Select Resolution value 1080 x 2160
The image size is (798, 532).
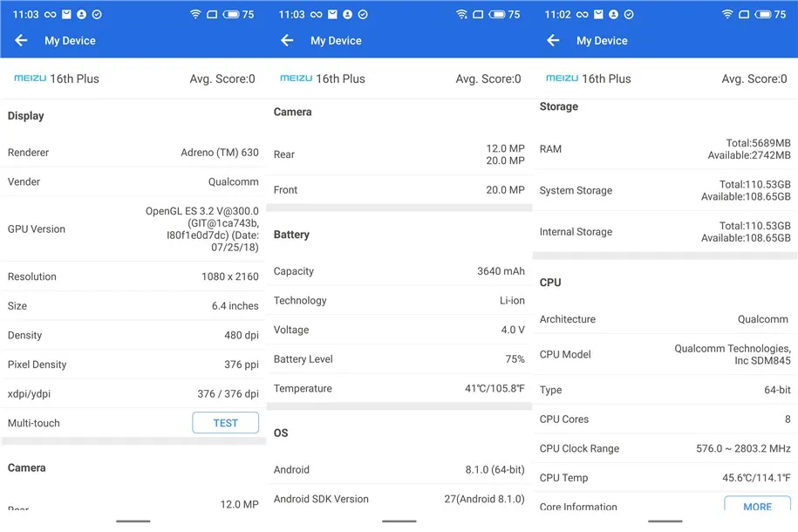(x=230, y=276)
